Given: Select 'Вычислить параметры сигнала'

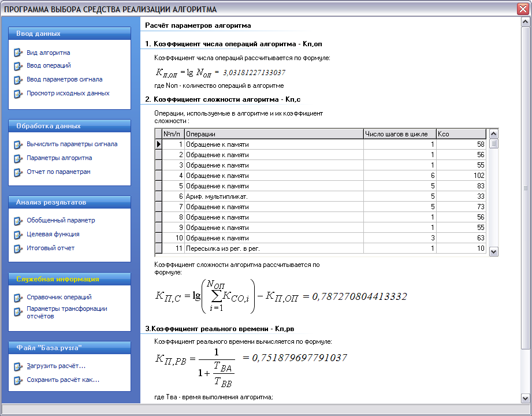Looking at the screenshot, I should point(72,144).
